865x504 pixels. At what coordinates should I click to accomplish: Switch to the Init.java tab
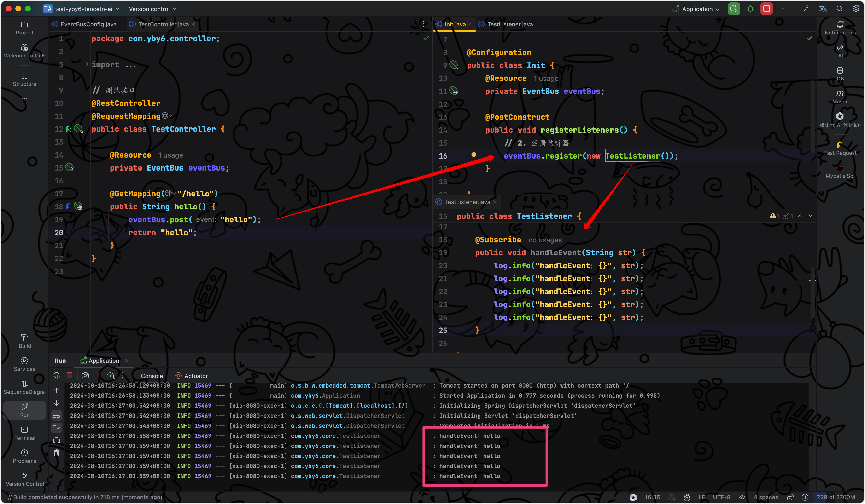(455, 24)
